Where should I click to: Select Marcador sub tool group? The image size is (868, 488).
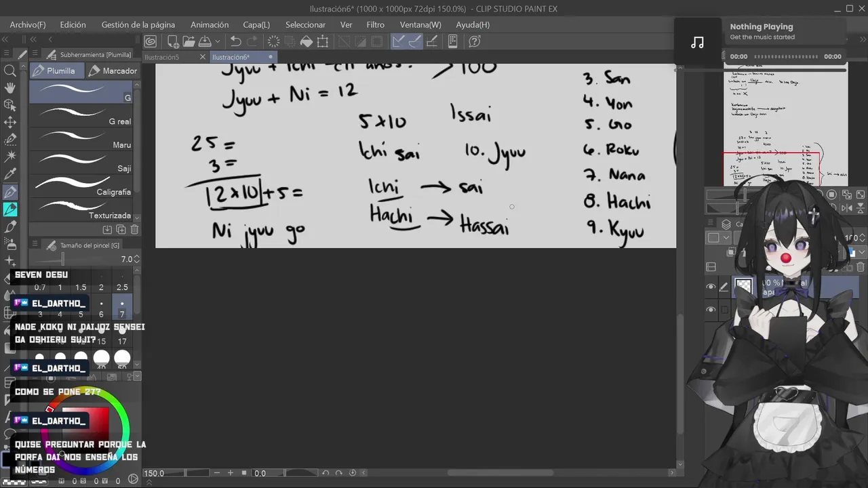click(113, 70)
